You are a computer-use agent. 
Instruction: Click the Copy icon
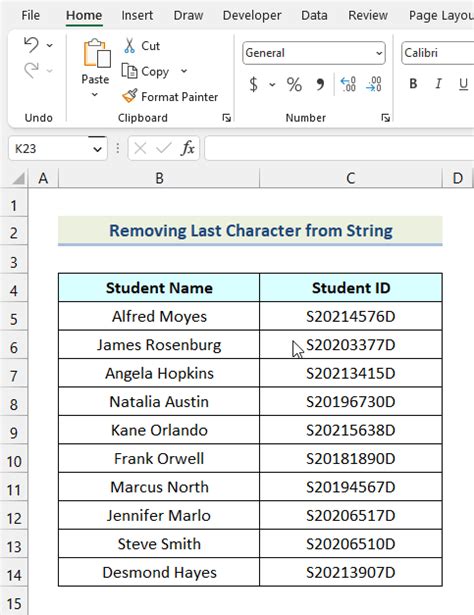click(x=129, y=71)
